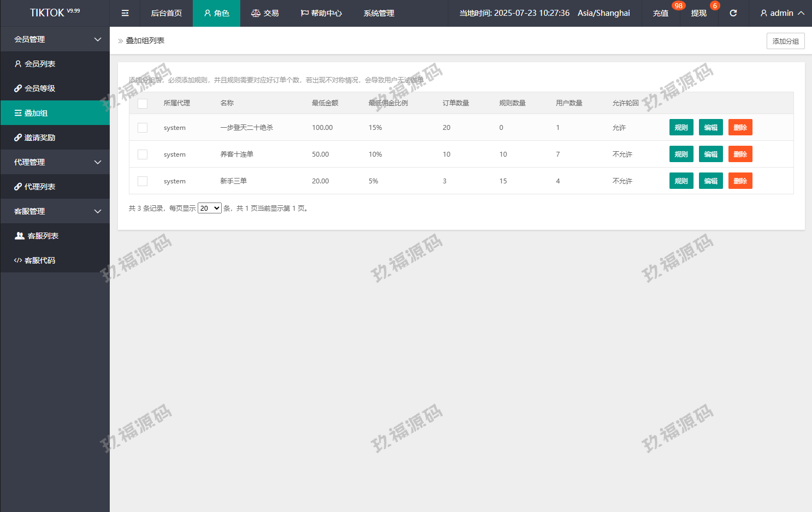Open 会员列表 member list in sidebar
This screenshot has height=512, width=812.
tap(40, 64)
